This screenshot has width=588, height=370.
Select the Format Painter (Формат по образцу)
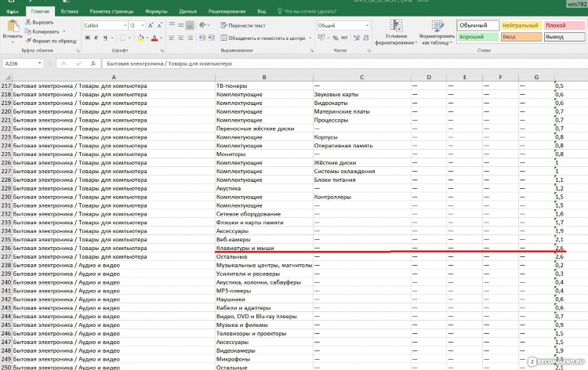(x=51, y=41)
